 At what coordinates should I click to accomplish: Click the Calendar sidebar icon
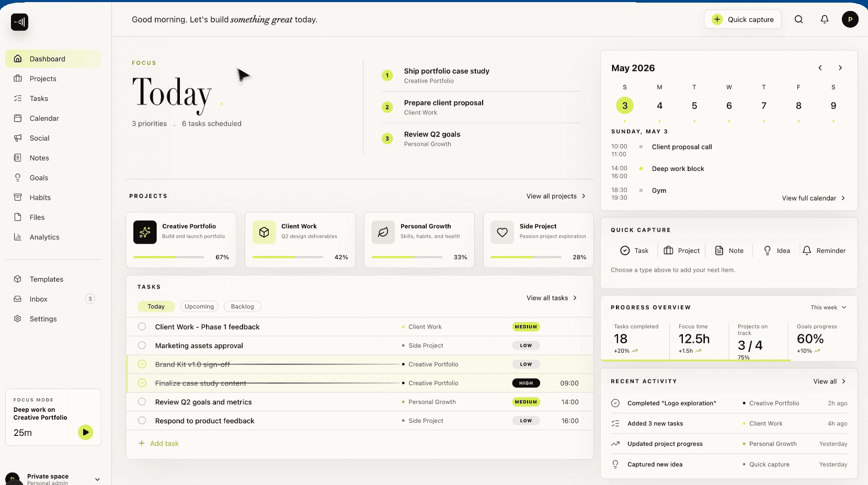(x=18, y=118)
